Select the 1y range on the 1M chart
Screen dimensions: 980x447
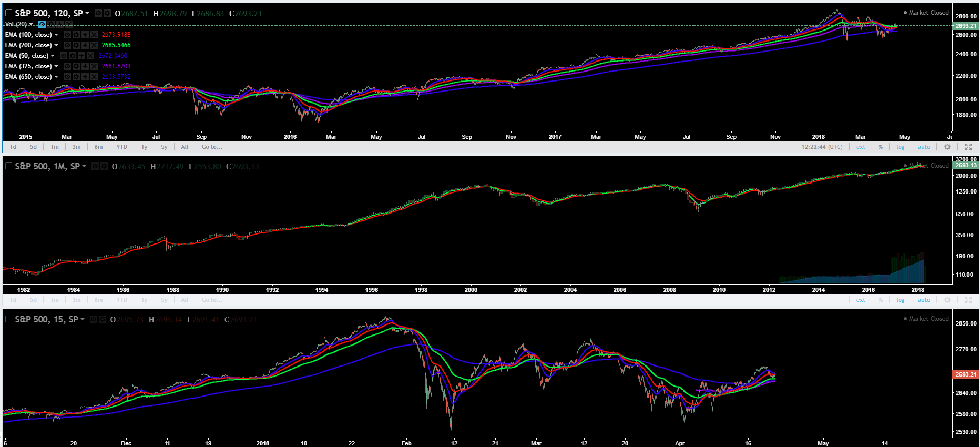pos(144,300)
